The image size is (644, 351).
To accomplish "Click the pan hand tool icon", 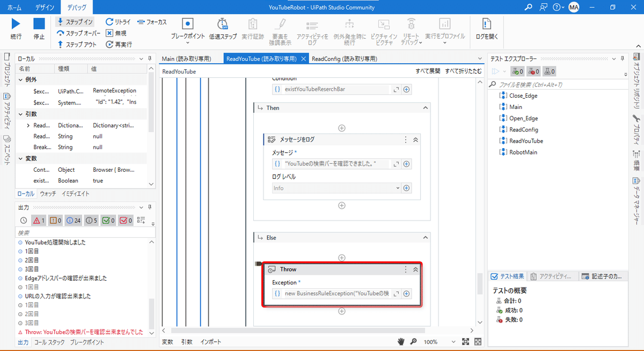I will [401, 341].
